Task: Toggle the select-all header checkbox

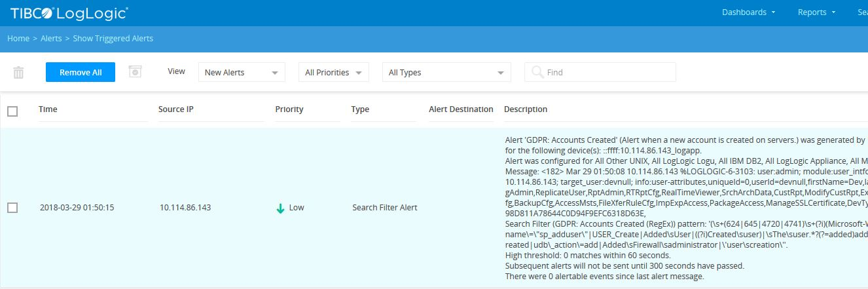Action: pyautogui.click(x=12, y=111)
